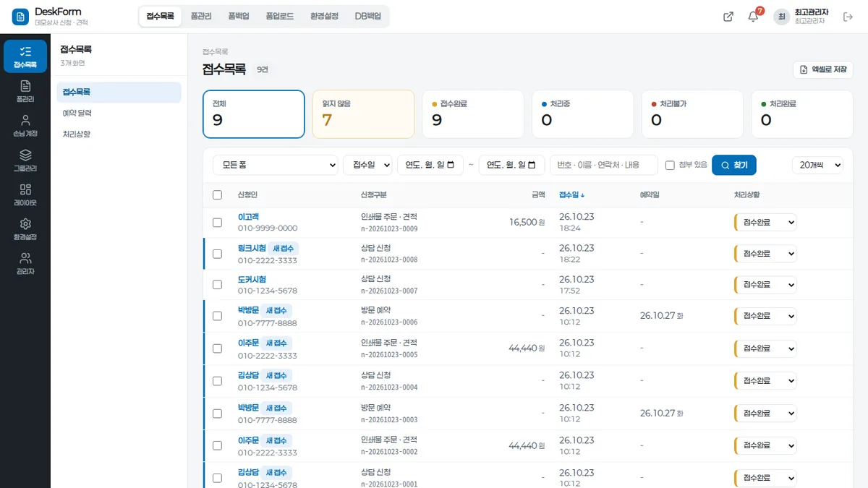Open status dropdown for 링크시험 row
868x488 pixels.
[766, 254]
